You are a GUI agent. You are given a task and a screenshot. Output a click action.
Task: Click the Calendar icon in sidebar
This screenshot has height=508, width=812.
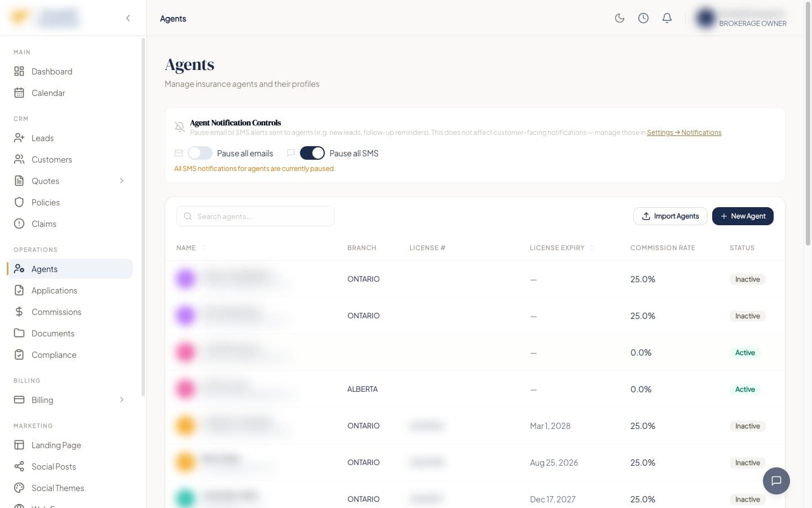pyautogui.click(x=19, y=93)
